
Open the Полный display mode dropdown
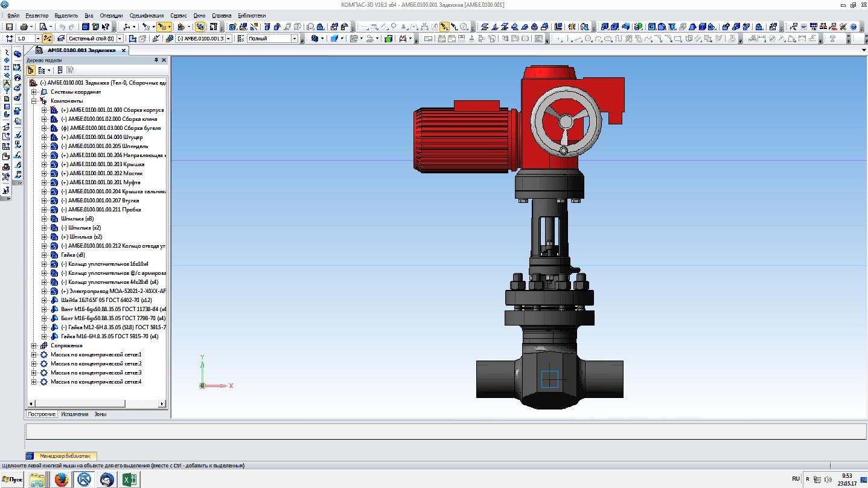(x=295, y=38)
